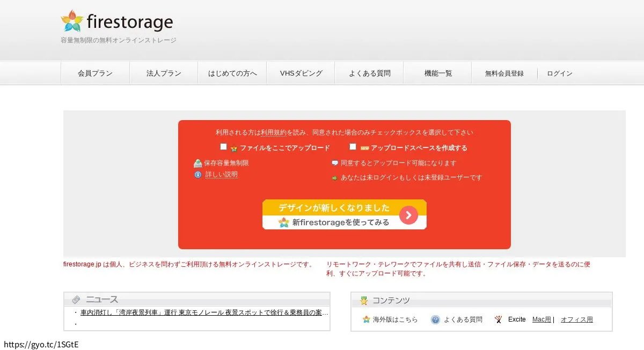Select the VHSダビング navigation tab
The width and height of the screenshot is (644, 350).
pos(300,73)
